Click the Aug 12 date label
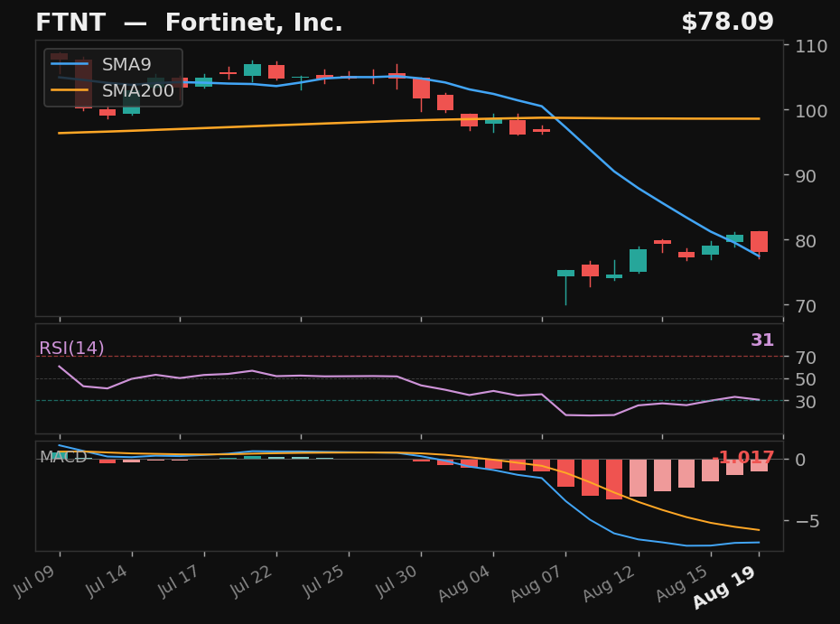Image resolution: width=840 pixels, height=624 pixels. click(609, 583)
